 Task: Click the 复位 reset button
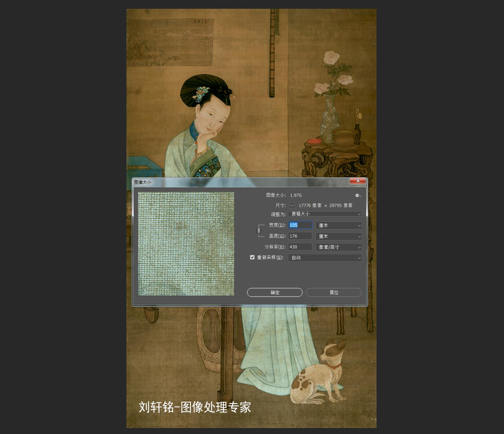pos(334,292)
